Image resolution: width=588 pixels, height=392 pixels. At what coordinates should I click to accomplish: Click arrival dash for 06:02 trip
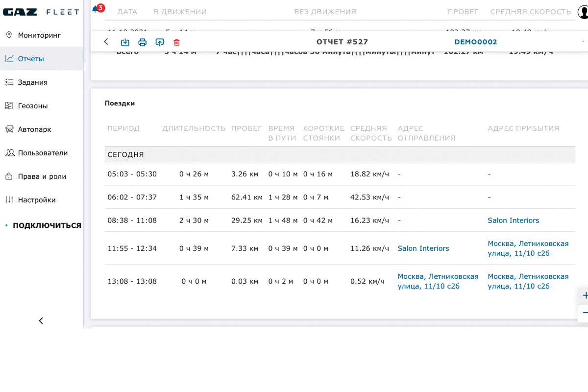click(489, 197)
